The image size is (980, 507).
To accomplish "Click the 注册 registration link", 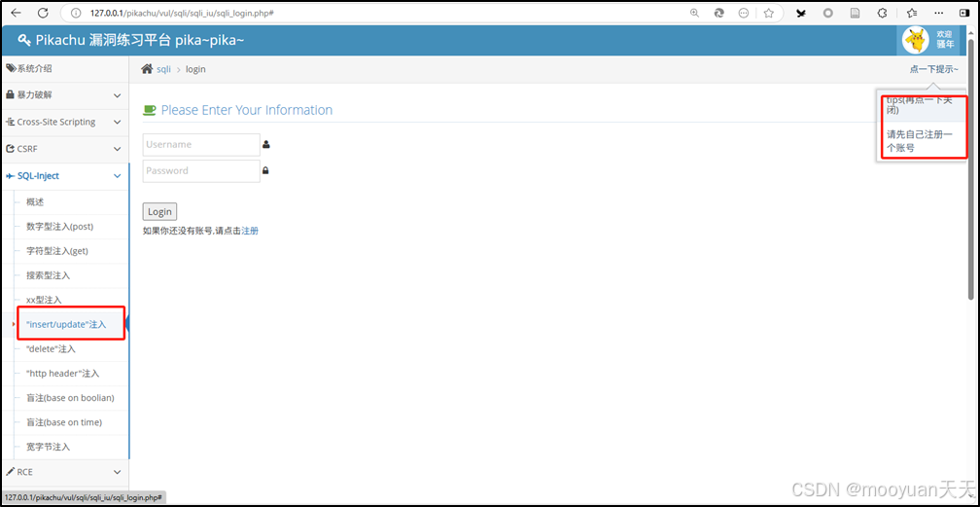I will [250, 231].
